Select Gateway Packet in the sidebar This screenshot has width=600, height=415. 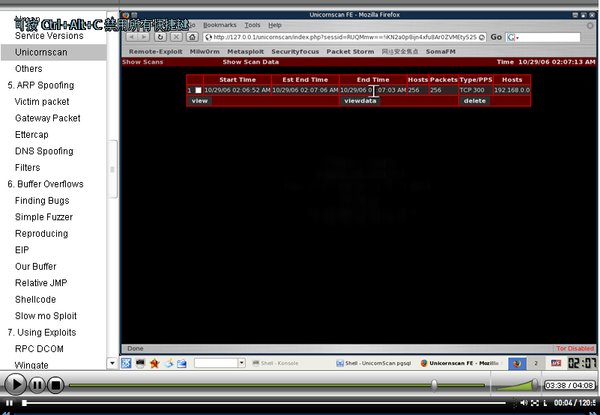coord(48,118)
